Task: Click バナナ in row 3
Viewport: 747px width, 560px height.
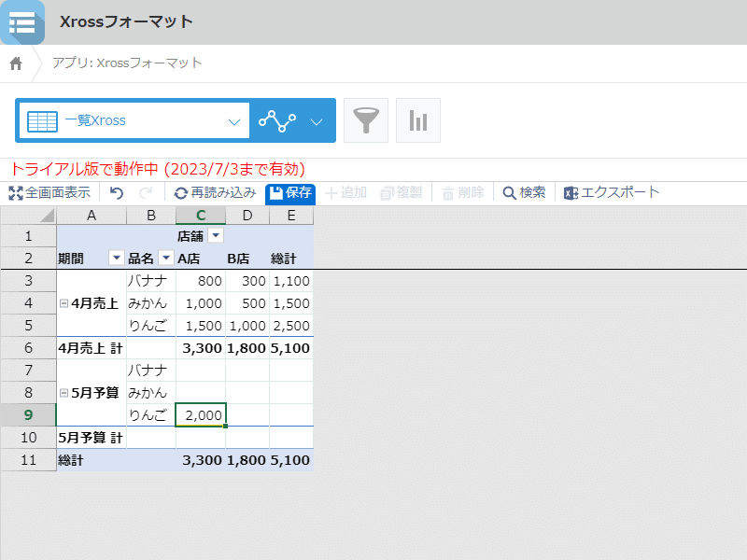Action: [x=151, y=281]
